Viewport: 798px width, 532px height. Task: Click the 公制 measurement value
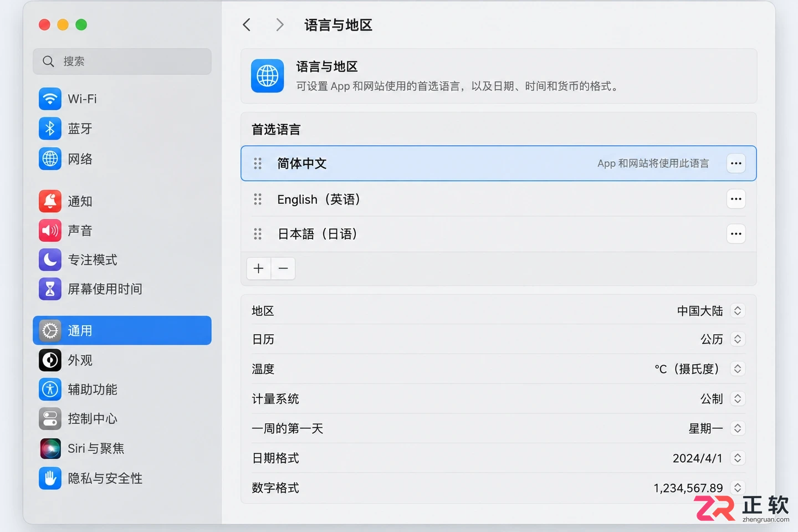[712, 398]
